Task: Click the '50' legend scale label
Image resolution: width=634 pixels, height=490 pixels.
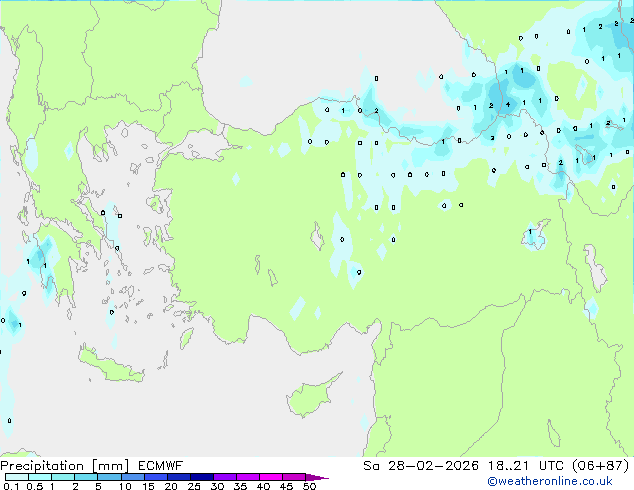Action: click(309, 486)
